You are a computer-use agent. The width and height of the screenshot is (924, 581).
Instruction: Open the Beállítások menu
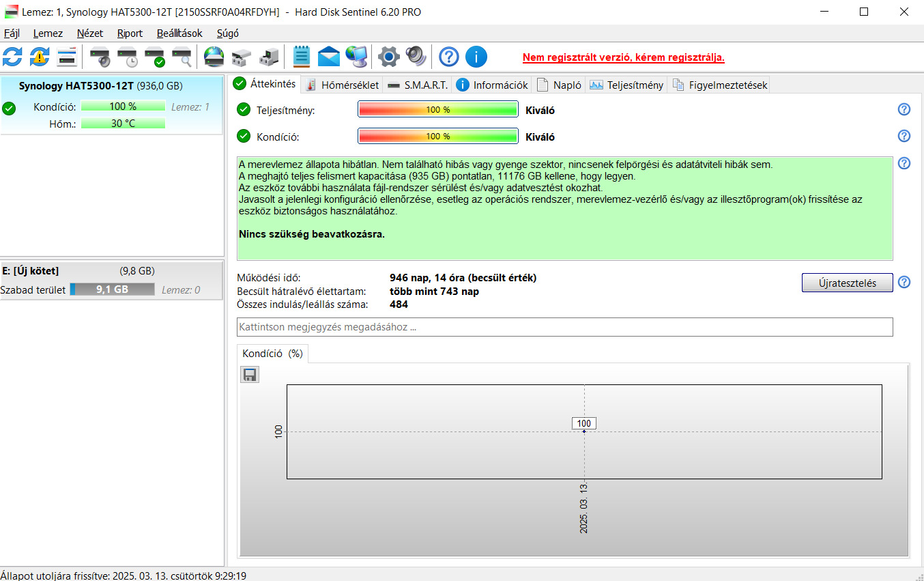pos(179,33)
